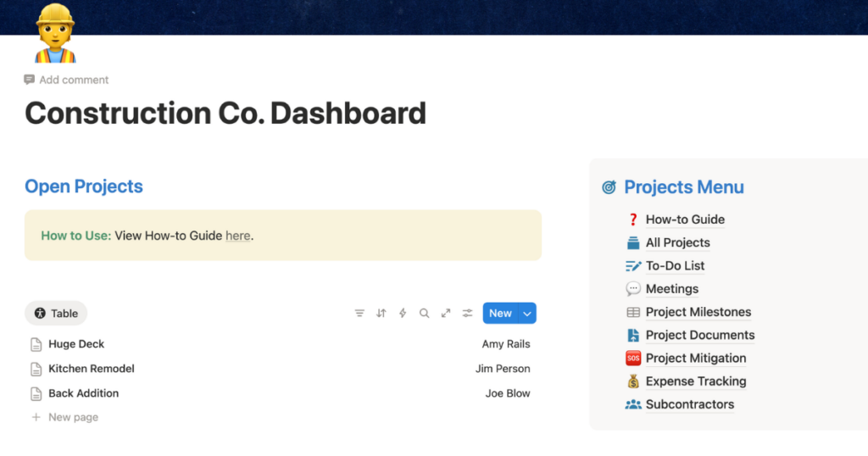Click the target icon beside Projects Menu
The height and width of the screenshot is (456, 868).
[x=609, y=187]
